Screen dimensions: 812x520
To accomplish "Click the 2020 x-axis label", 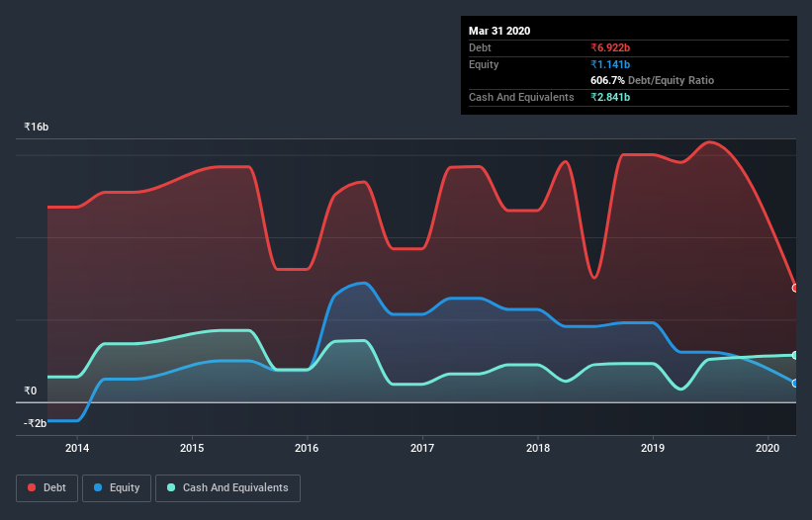I will 767,448.
